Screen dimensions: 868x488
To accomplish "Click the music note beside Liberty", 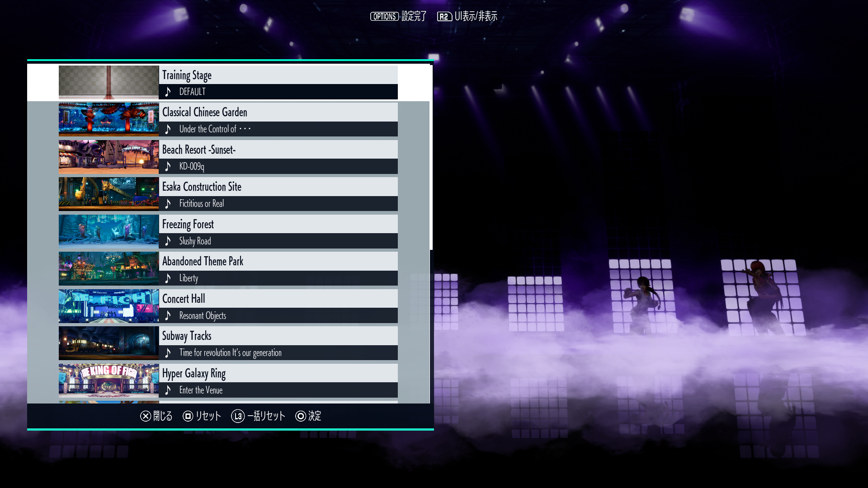I will (168, 278).
